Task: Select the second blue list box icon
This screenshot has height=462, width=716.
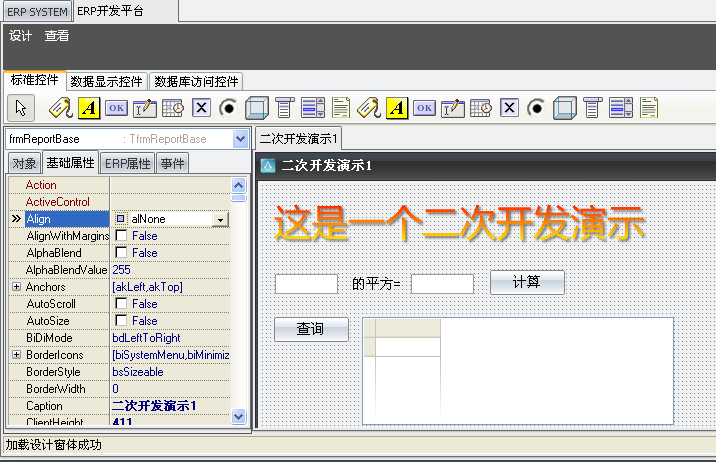Action: coord(621,108)
